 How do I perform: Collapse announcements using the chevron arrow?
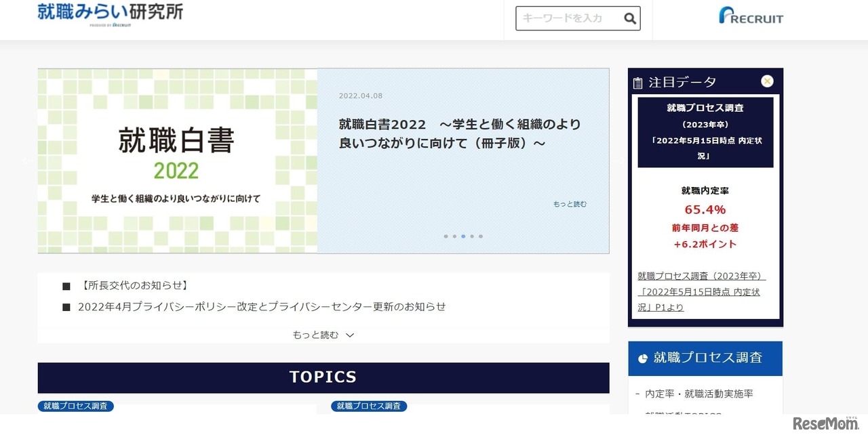349,334
